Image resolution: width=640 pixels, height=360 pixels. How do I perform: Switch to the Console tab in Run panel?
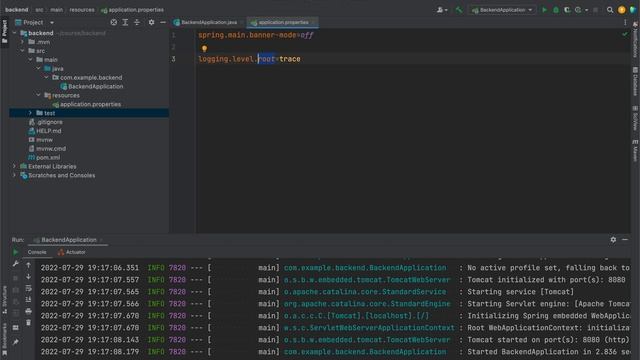[37, 252]
